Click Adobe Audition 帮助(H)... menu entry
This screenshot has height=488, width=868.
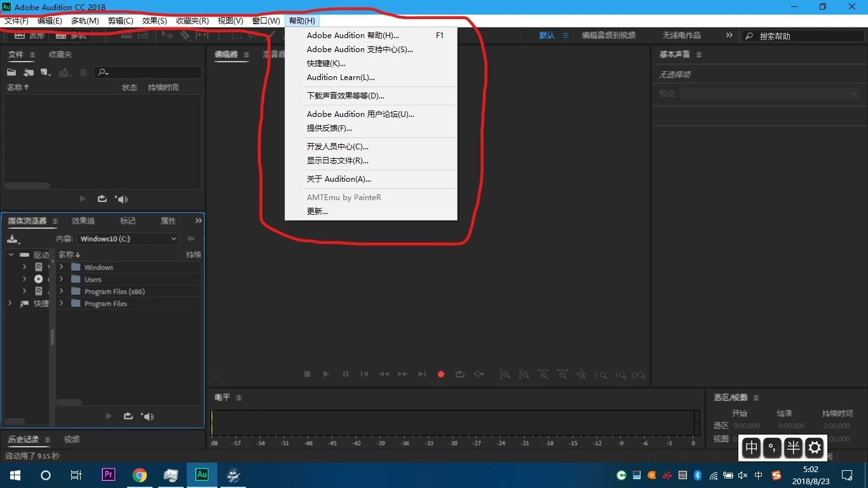(371, 36)
